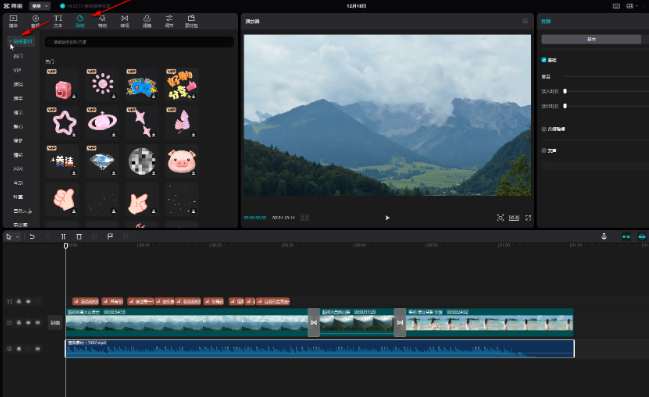Click the sticker search field
The height and width of the screenshot is (397, 649).
pos(139,42)
